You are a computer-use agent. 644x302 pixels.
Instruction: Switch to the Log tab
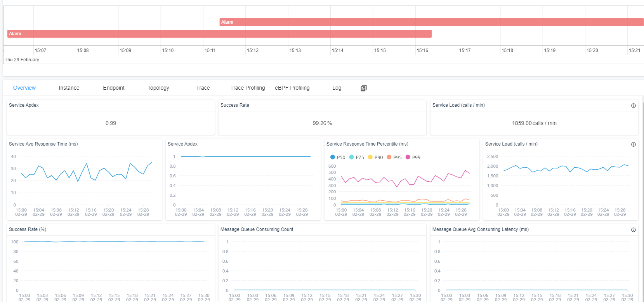click(337, 88)
